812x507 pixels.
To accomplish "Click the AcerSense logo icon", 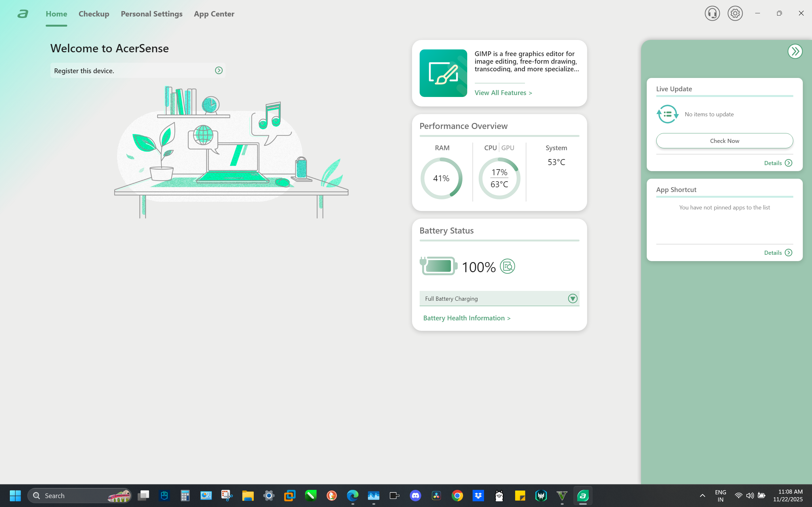I will pos(23,14).
